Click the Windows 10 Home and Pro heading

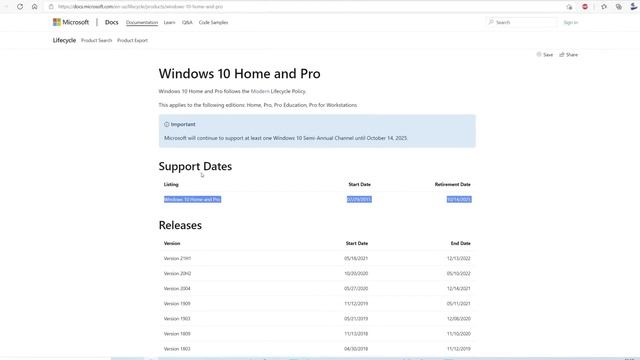(240, 74)
